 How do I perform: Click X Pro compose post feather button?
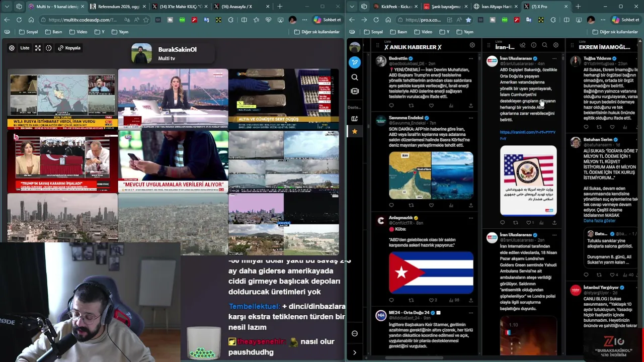355,62
